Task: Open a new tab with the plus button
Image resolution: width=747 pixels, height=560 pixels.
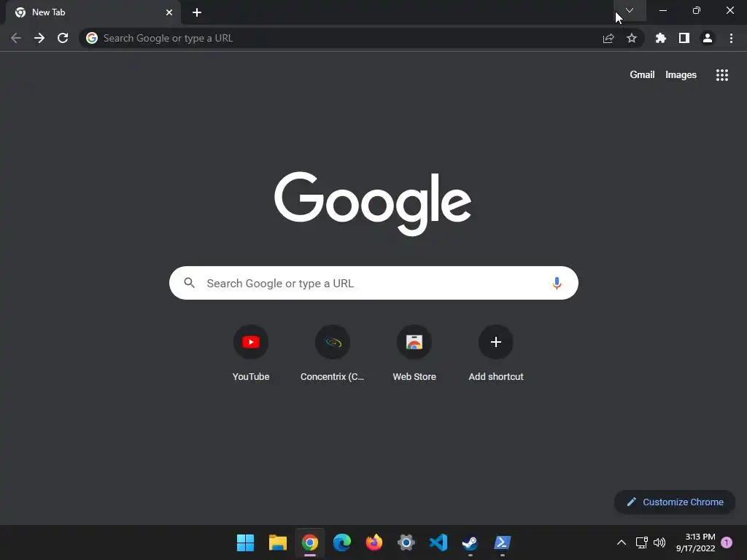Action: (197, 12)
